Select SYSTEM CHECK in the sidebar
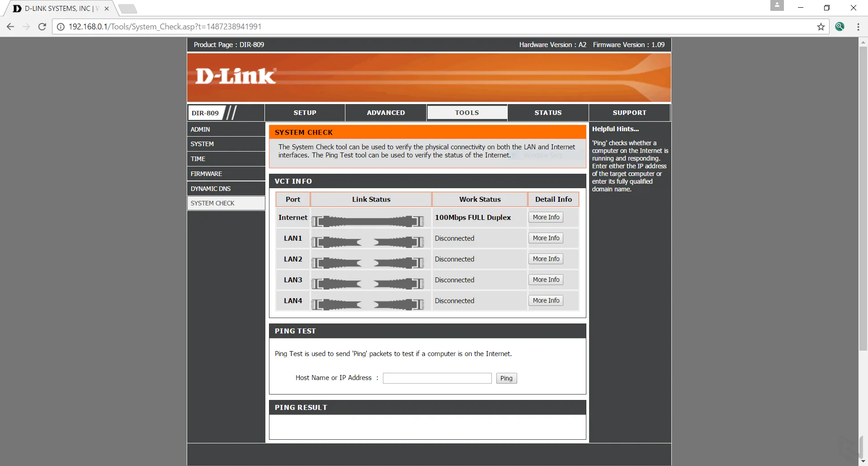This screenshot has width=868, height=466. tap(226, 203)
